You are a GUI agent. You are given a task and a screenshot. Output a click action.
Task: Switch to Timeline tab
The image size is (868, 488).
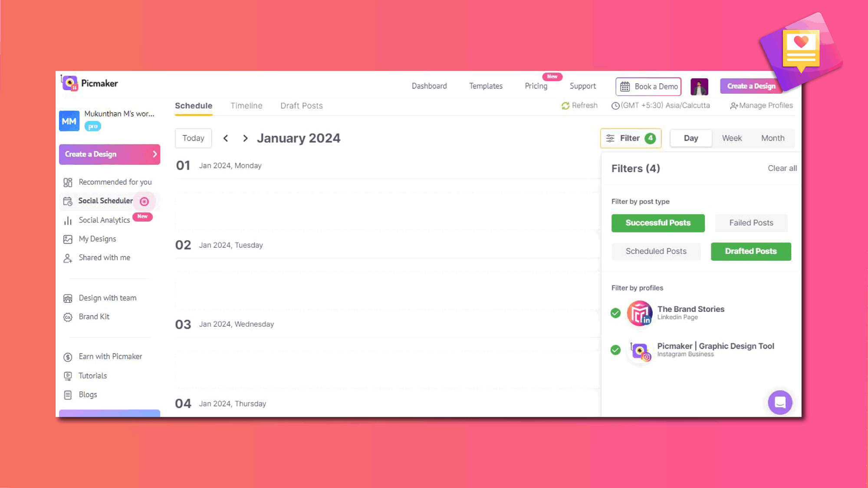point(246,105)
